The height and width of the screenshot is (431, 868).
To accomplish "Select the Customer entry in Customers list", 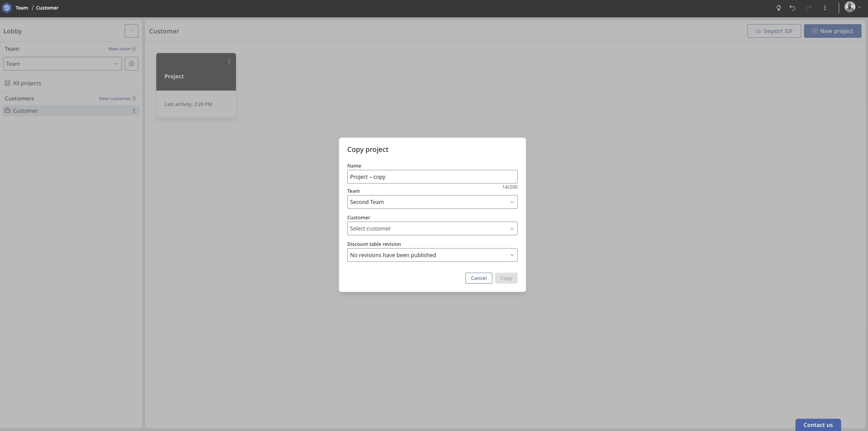I will click(71, 111).
